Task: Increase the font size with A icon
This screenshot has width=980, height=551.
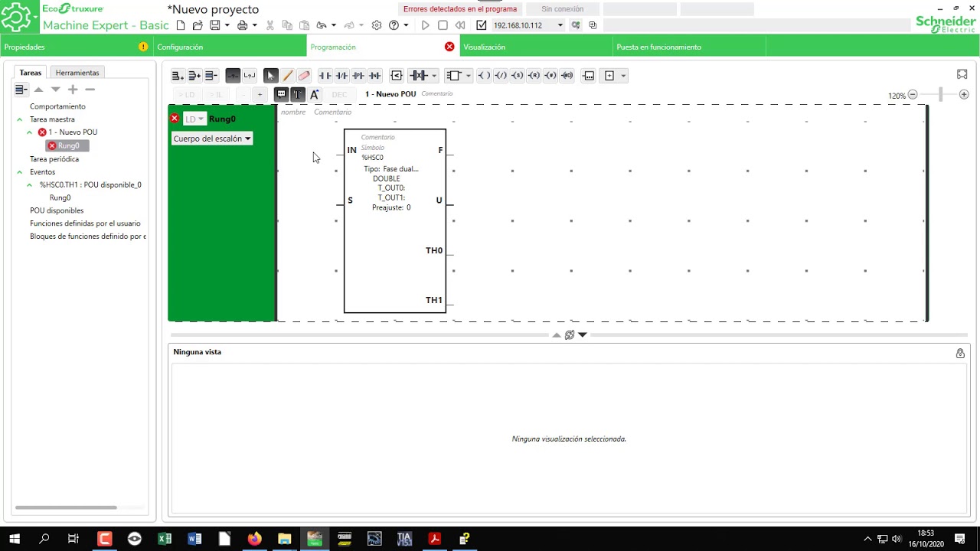Action: pyautogui.click(x=315, y=94)
